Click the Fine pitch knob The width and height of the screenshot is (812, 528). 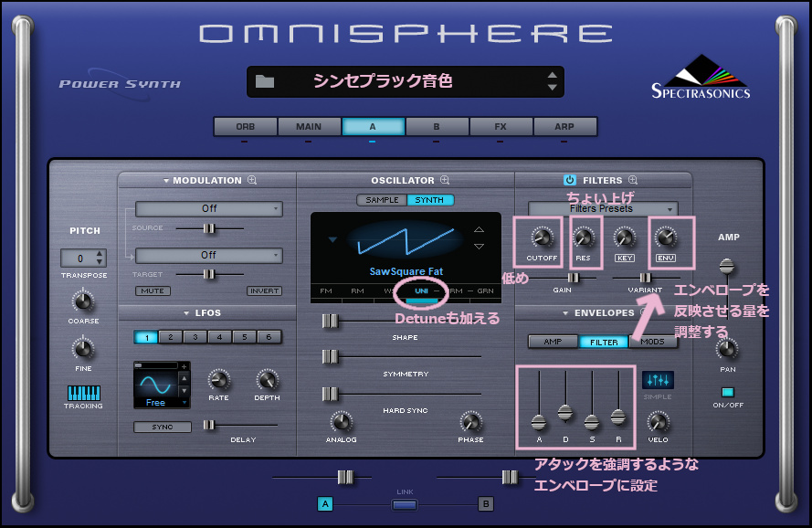pyautogui.click(x=83, y=348)
